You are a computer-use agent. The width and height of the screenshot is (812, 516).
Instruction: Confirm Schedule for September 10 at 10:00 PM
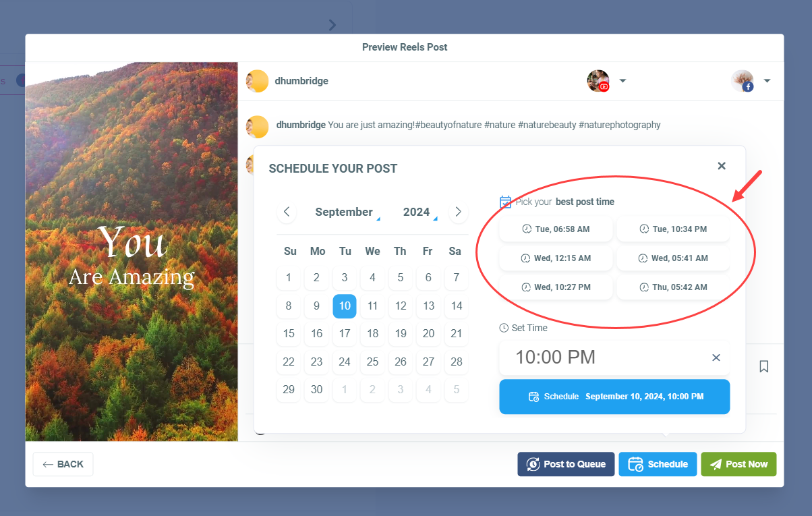[614, 397]
